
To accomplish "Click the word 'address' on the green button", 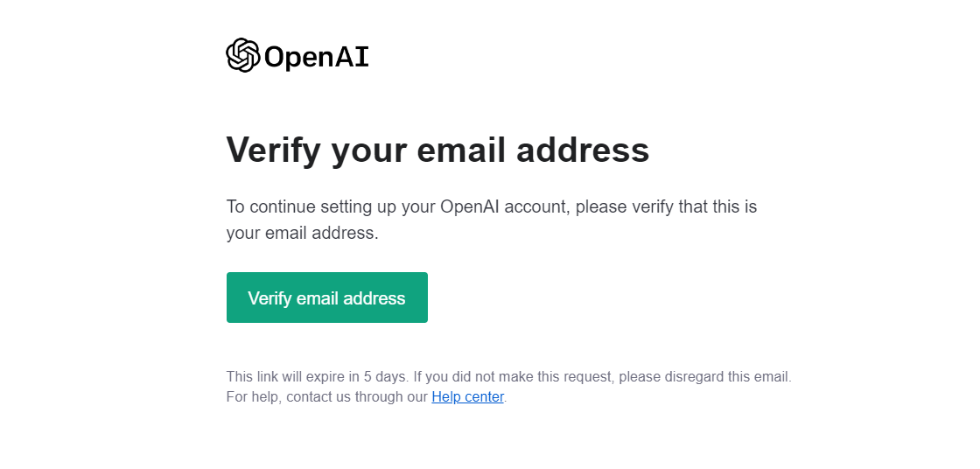I will click(377, 298).
